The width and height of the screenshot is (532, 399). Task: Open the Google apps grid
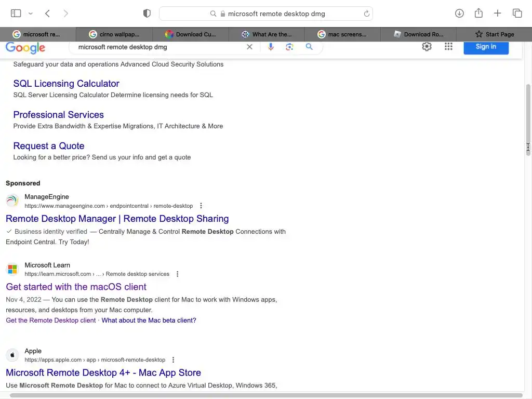pos(448,46)
